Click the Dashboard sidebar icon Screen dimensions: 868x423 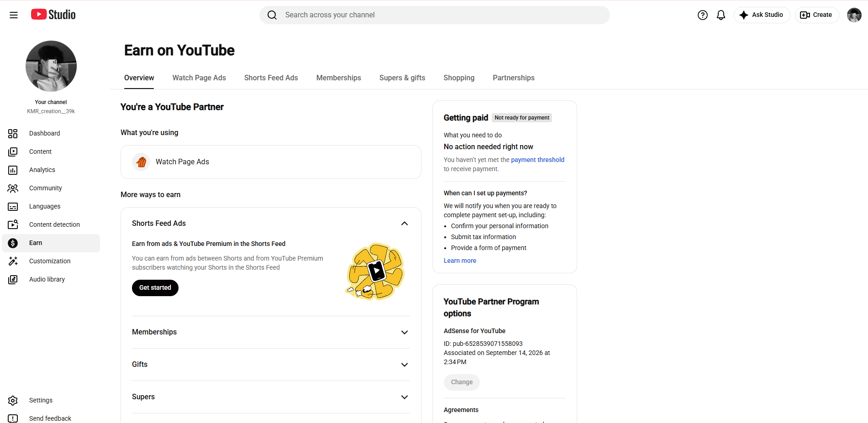point(13,133)
